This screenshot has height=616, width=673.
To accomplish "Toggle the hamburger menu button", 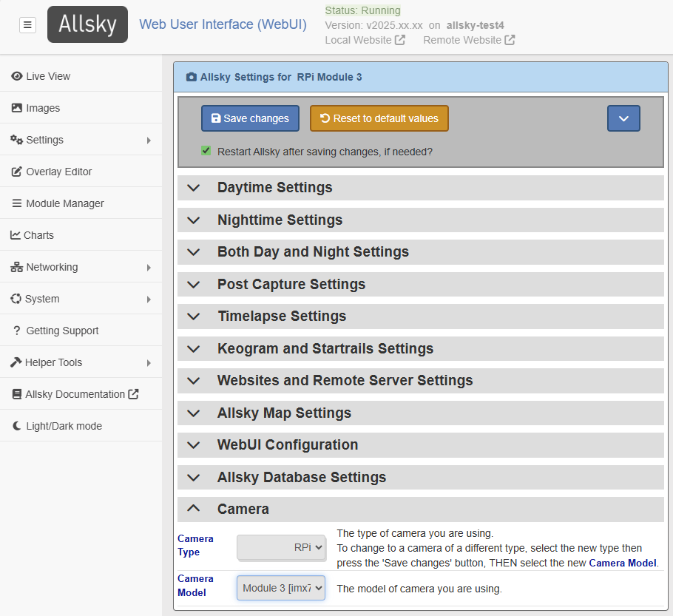I will (27, 24).
